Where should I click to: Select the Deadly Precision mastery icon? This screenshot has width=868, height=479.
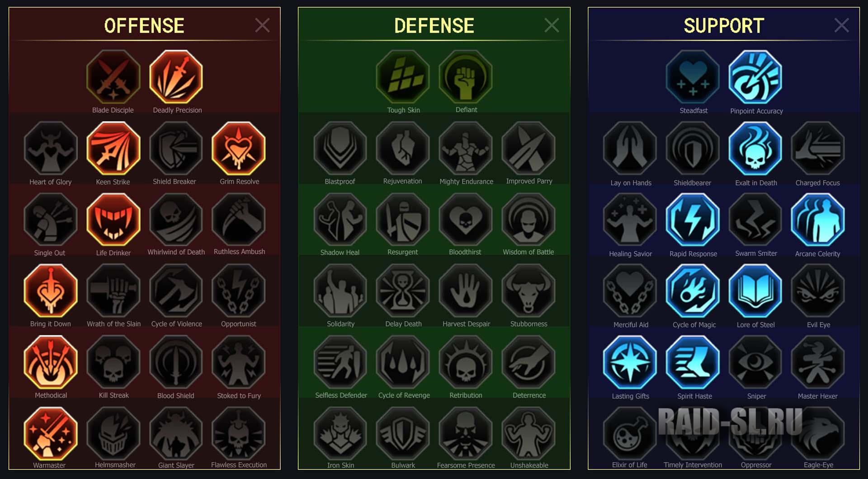[176, 77]
